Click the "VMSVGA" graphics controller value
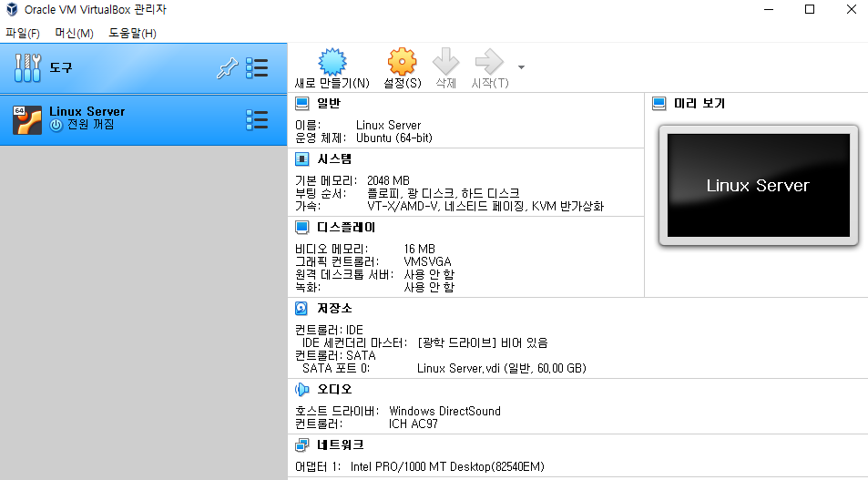Image resolution: width=868 pixels, height=480 pixels. [427, 262]
